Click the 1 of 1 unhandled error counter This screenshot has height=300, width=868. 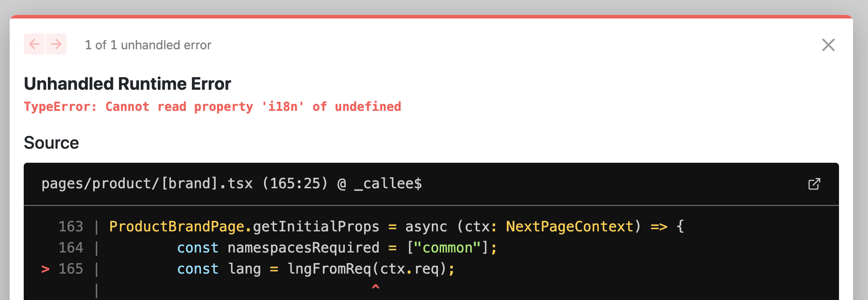(x=148, y=44)
